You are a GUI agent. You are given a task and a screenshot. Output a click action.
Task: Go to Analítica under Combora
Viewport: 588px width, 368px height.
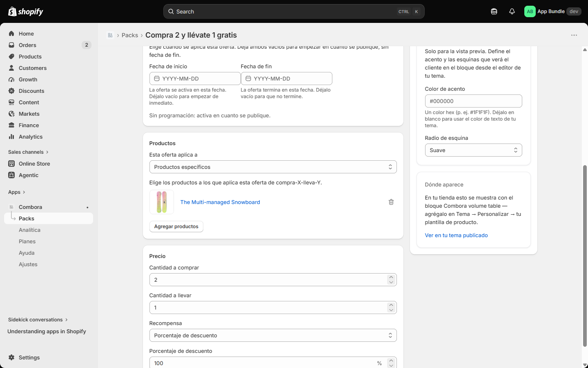point(29,230)
